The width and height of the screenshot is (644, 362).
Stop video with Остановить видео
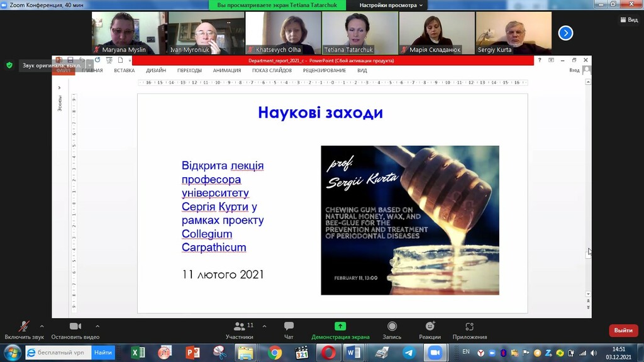[75, 331]
